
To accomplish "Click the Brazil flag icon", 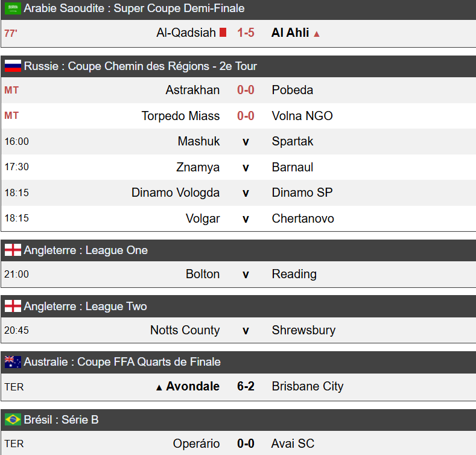I will click(13, 419).
